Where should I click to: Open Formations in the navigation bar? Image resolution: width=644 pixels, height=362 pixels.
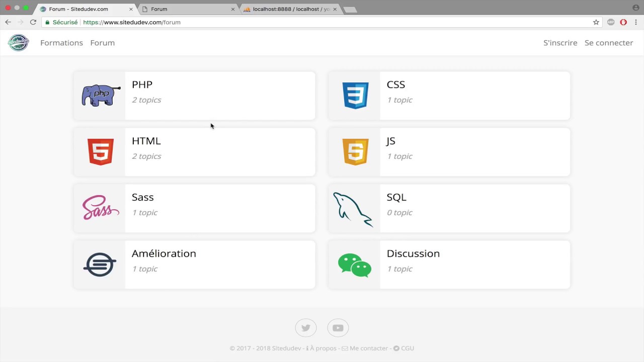[x=61, y=43]
